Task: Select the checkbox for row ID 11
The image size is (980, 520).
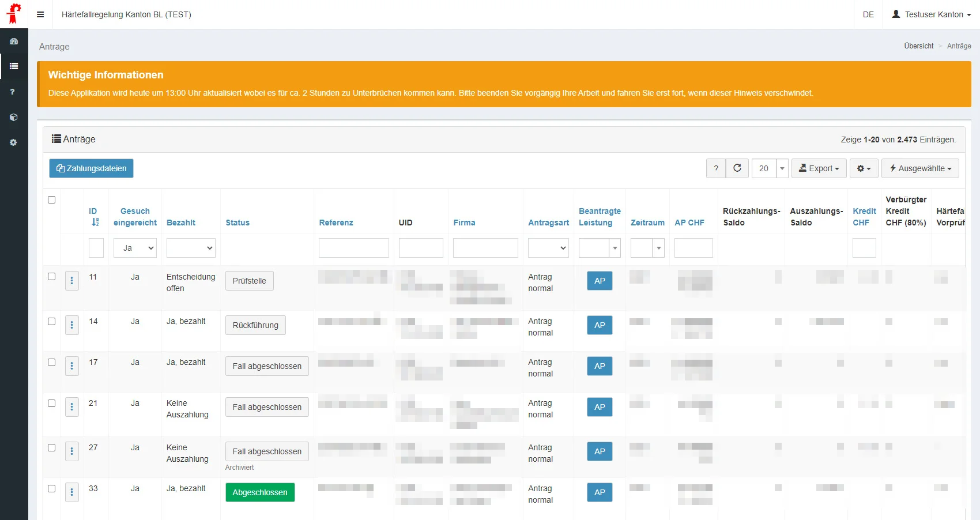Action: [x=52, y=277]
